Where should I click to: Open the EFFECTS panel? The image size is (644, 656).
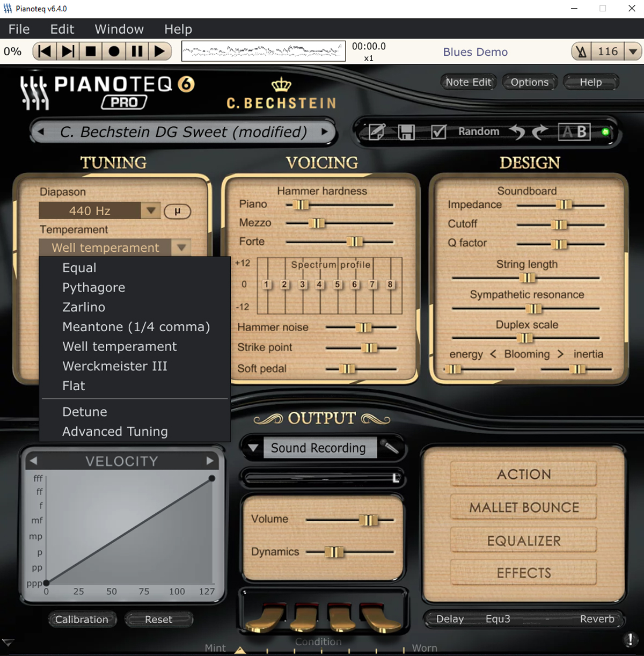tap(524, 573)
